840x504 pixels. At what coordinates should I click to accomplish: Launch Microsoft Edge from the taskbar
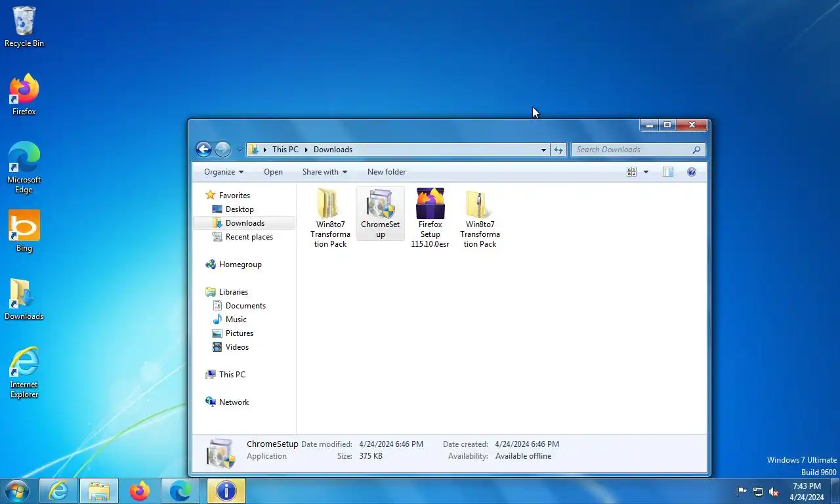coord(180,491)
